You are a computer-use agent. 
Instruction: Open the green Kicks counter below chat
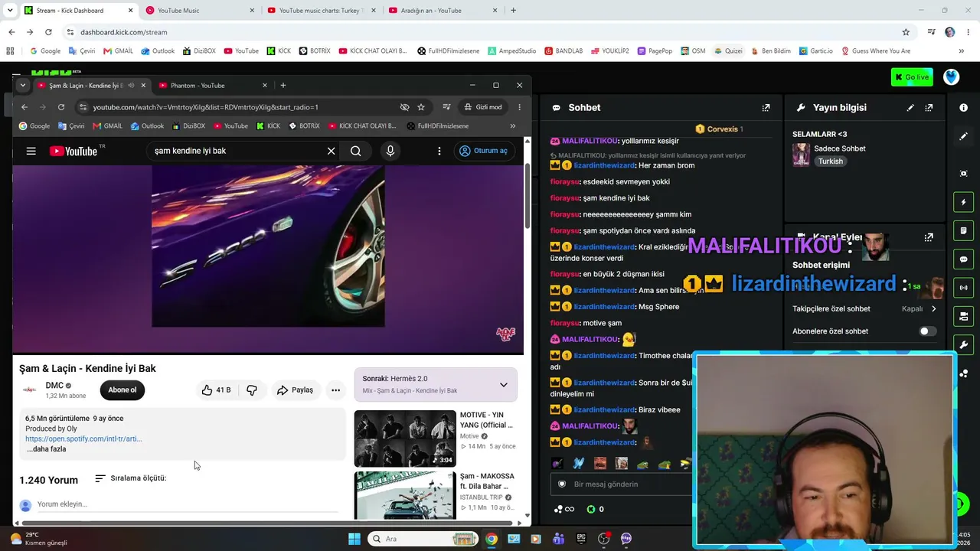click(x=595, y=509)
